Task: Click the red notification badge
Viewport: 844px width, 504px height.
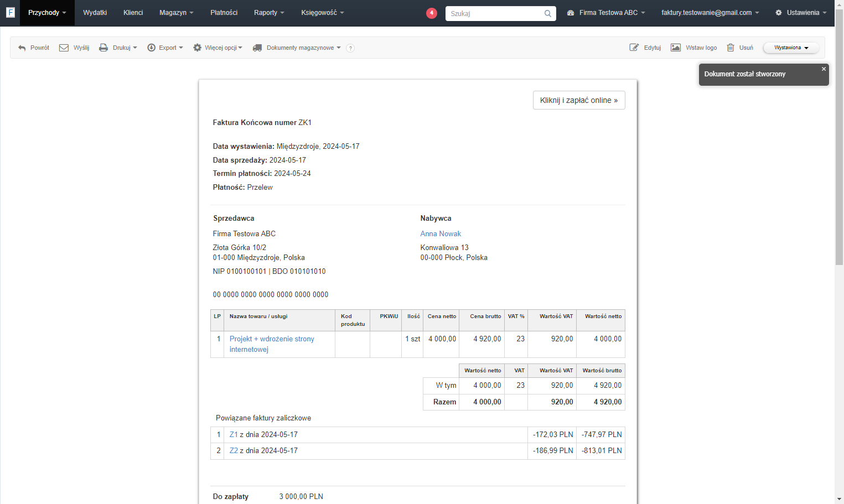Action: (432, 13)
